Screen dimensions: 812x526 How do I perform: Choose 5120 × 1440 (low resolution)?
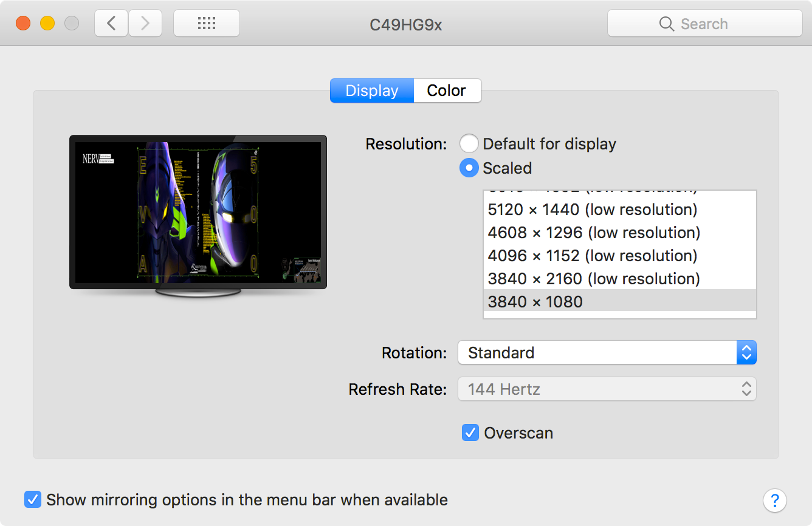[620, 210]
